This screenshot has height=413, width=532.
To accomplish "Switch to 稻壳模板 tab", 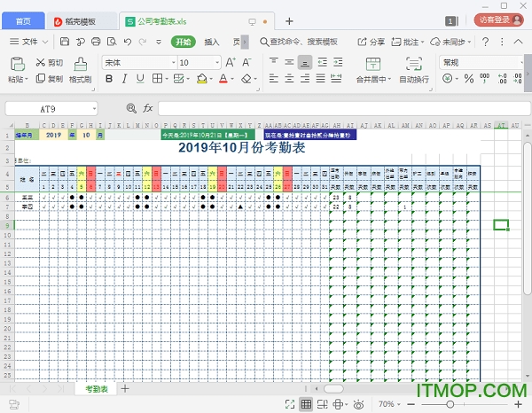I will coord(82,21).
